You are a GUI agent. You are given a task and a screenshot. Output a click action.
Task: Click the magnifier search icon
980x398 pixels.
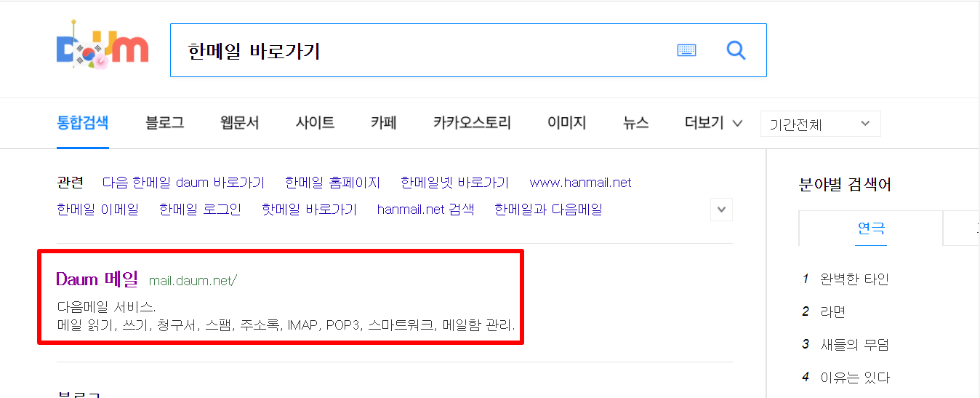pyautogui.click(x=736, y=50)
